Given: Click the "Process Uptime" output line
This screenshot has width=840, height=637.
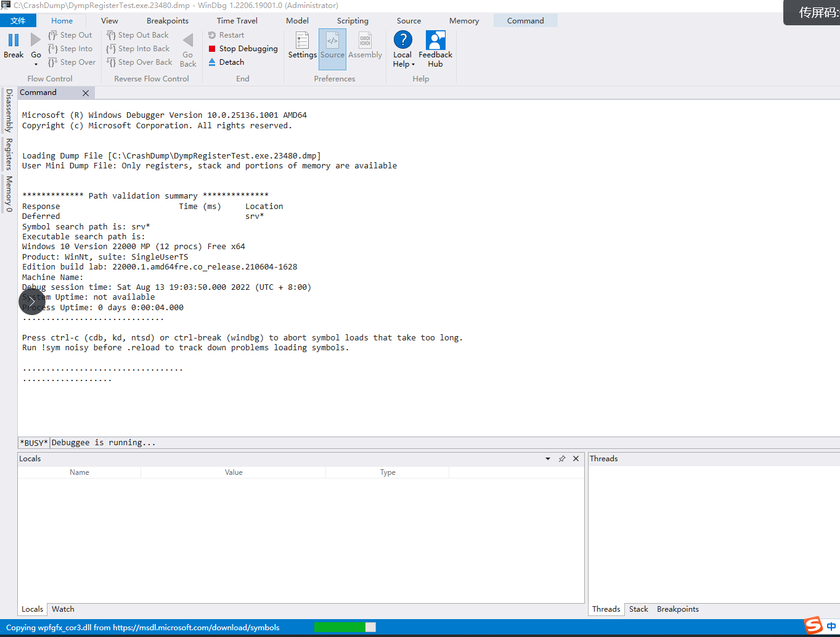Looking at the screenshot, I should pos(103,307).
